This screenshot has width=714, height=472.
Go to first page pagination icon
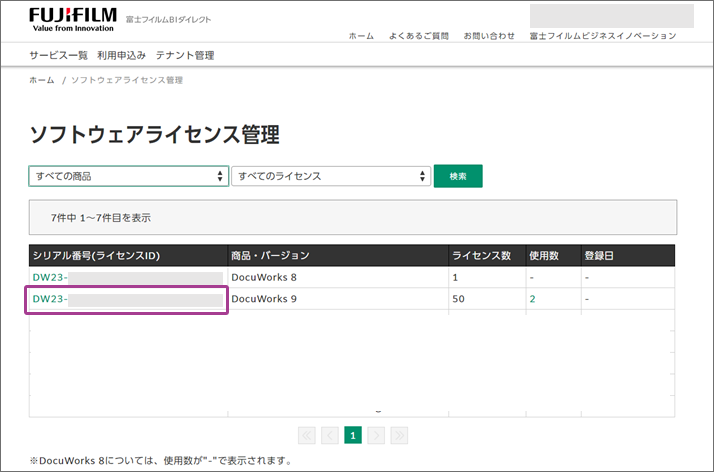[x=306, y=436]
